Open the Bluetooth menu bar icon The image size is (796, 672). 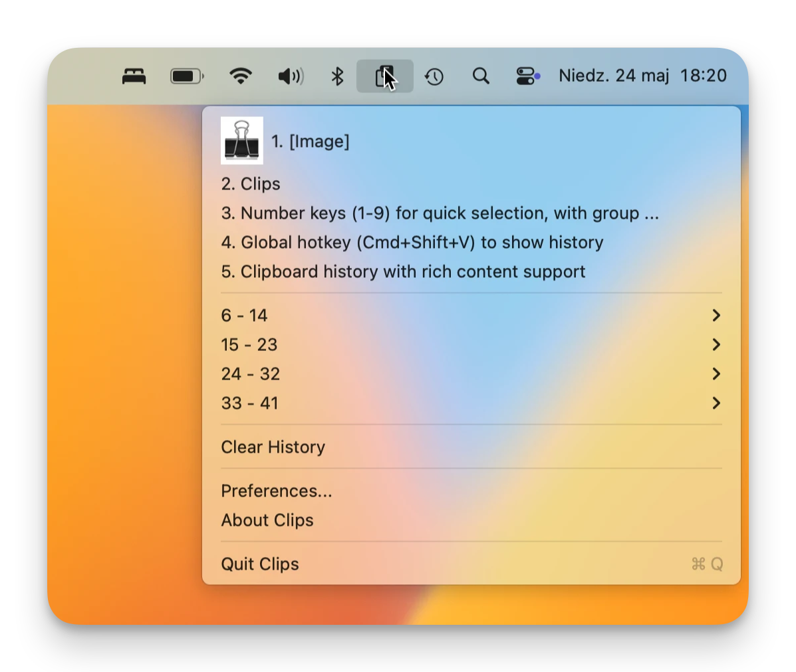click(337, 76)
